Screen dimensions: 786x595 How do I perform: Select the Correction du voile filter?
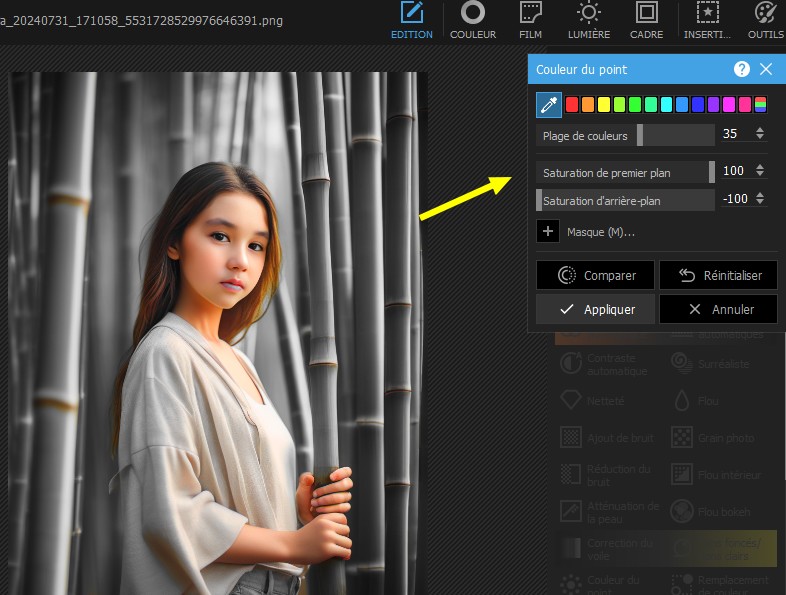(x=607, y=549)
